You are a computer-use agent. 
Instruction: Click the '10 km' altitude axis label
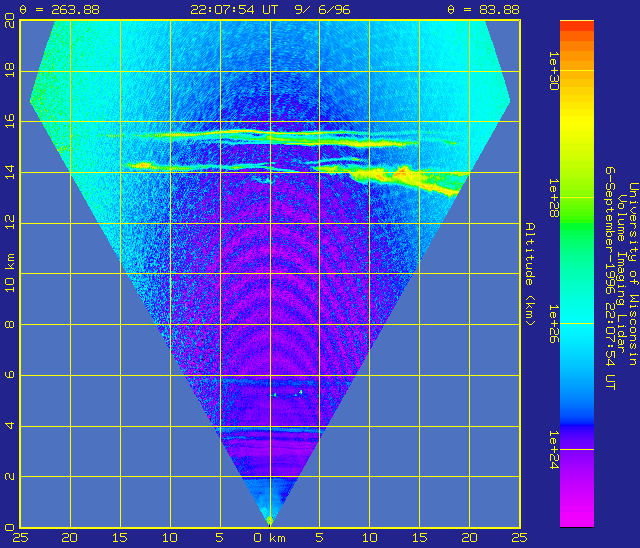click(x=10, y=273)
